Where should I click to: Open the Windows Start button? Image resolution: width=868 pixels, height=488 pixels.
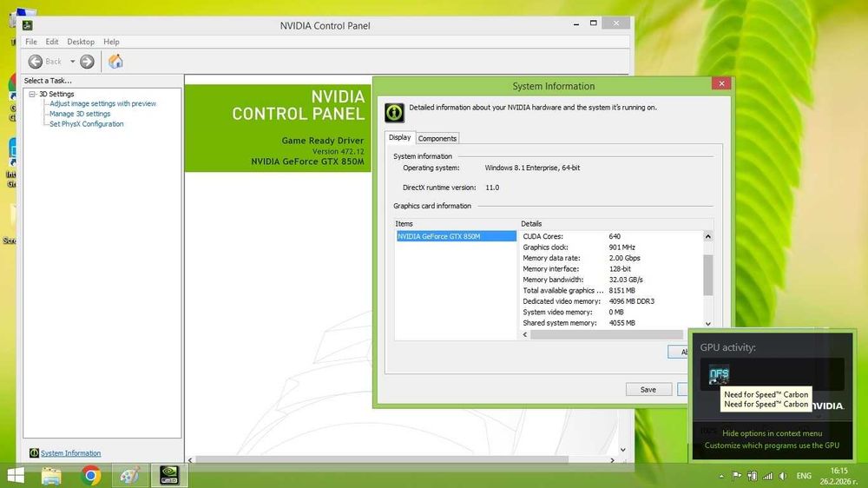point(16,475)
